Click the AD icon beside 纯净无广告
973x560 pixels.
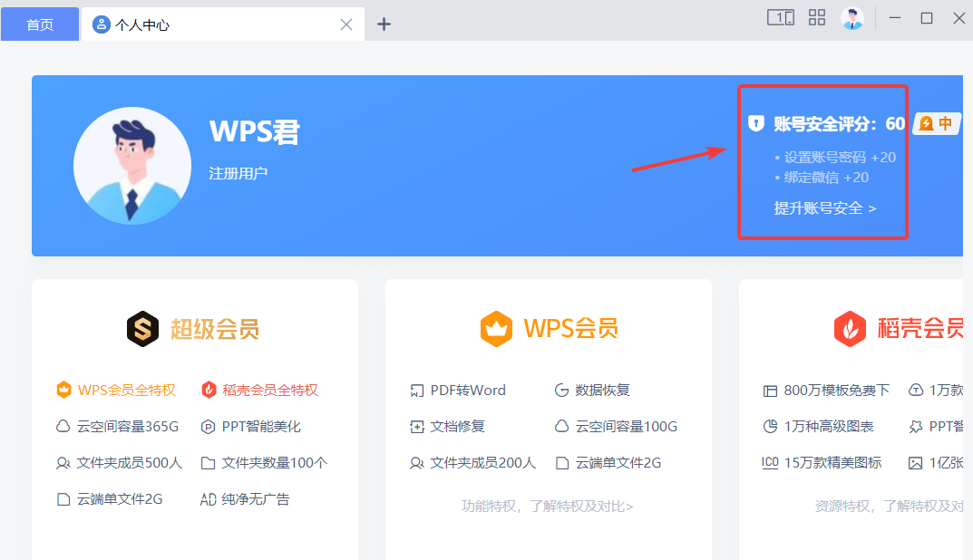209,499
